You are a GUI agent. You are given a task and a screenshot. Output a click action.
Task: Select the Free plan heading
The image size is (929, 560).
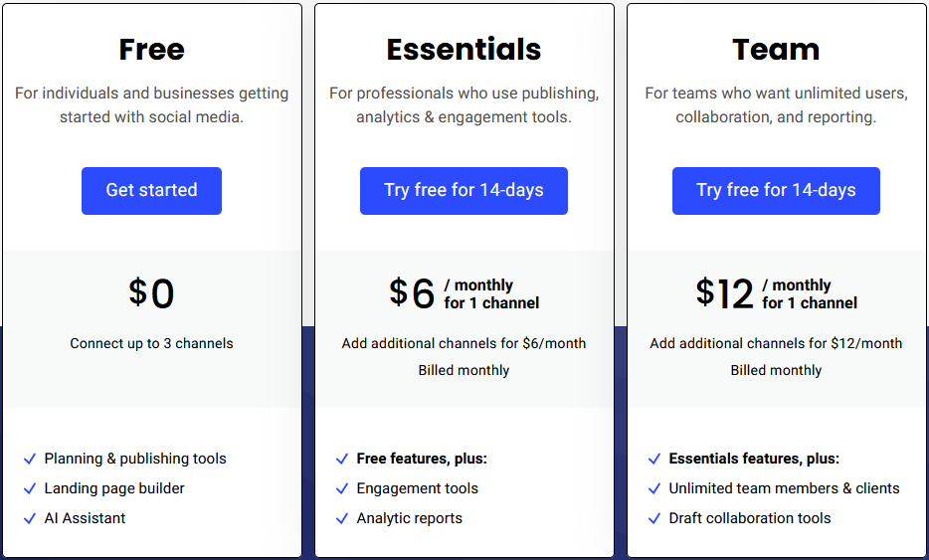[x=151, y=49]
